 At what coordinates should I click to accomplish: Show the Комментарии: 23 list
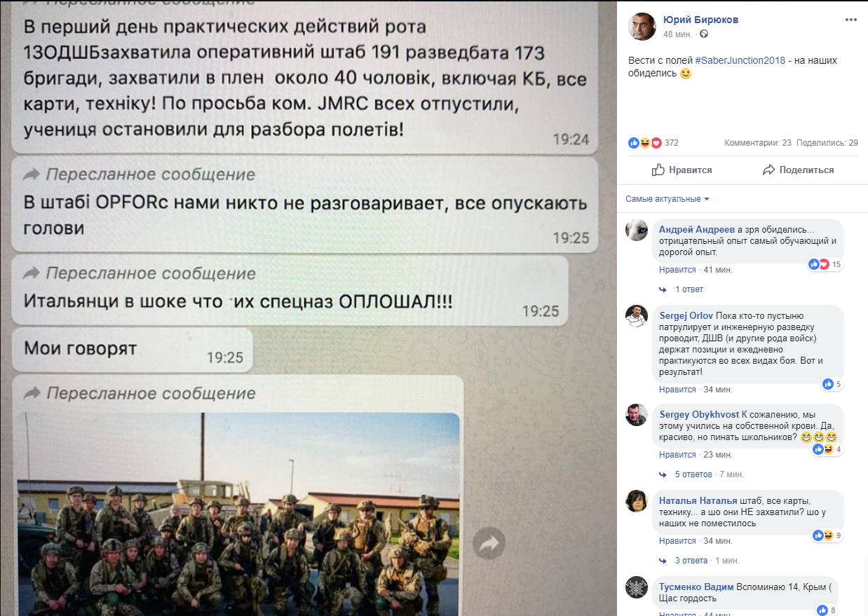pos(758,143)
